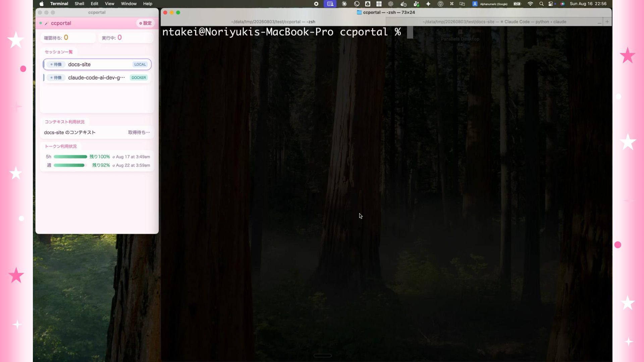Click the 残り100% remaining label
Screen dimensions: 644x362
tap(100, 157)
